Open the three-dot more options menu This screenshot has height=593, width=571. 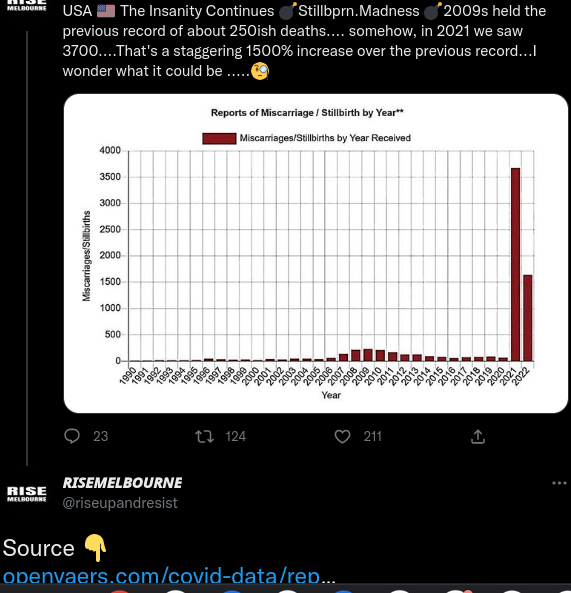tap(559, 483)
